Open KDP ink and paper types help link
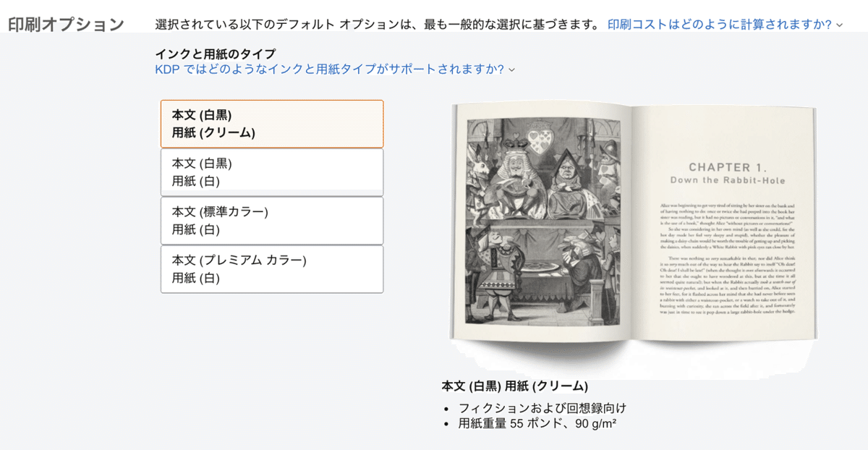The image size is (868, 450). pyautogui.click(x=329, y=69)
